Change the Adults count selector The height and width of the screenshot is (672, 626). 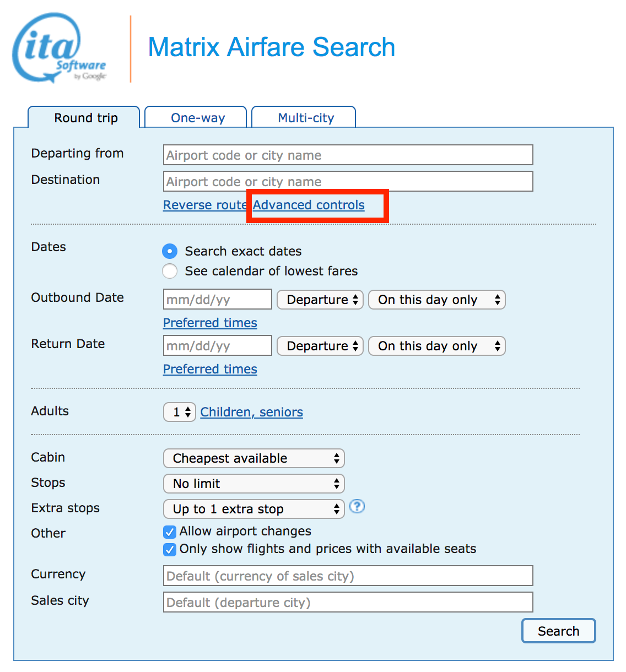pos(180,412)
